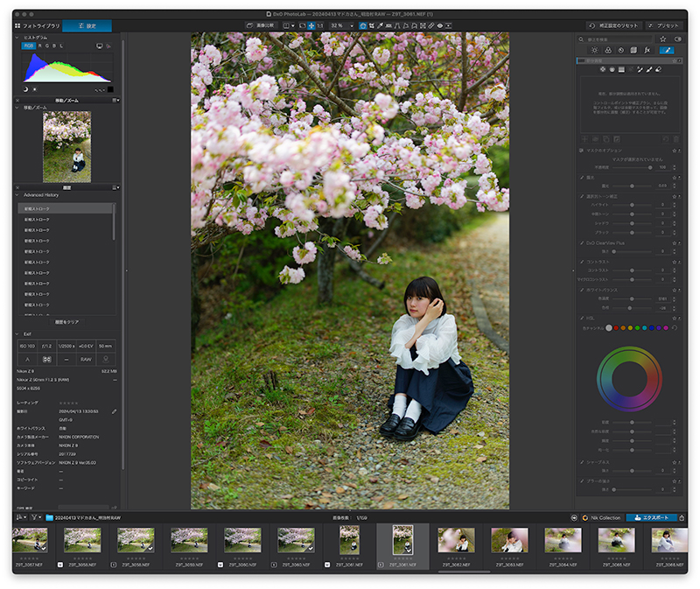Viewport: 700px width, 589px height.
Task: Switch to the フォトライブラリ tab
Action: click(x=38, y=26)
